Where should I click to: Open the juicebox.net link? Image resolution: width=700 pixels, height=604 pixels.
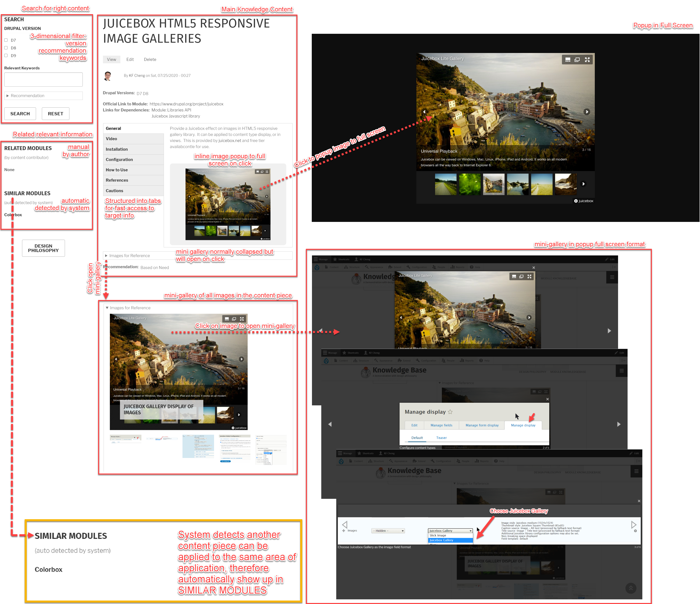point(230,141)
